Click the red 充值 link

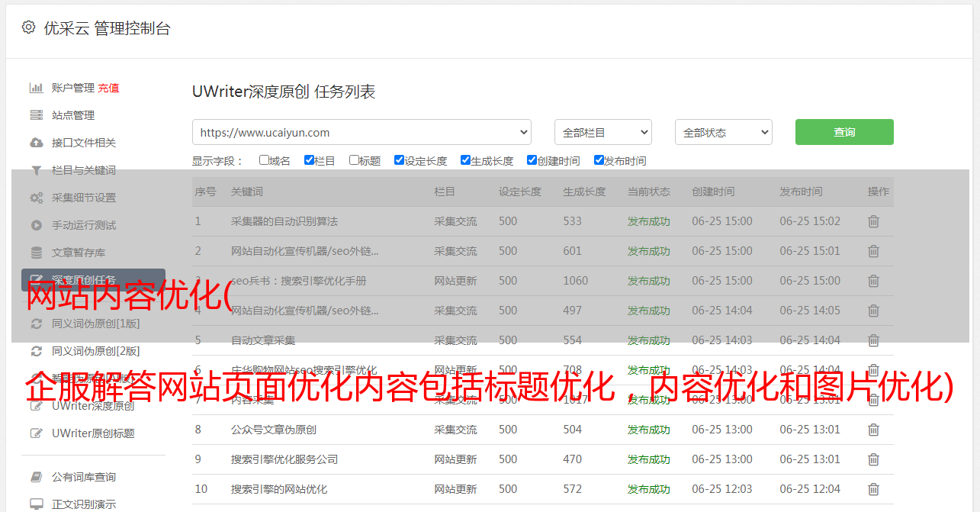click(108, 88)
